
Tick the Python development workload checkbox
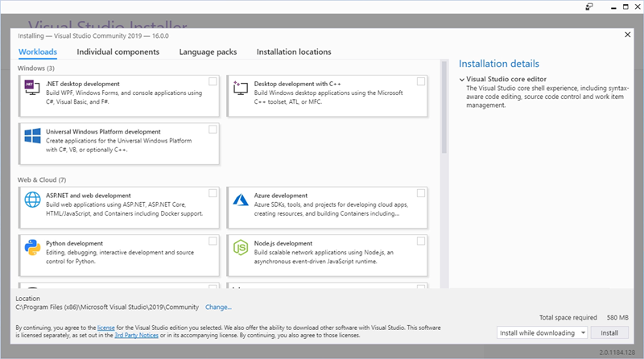pos(213,241)
